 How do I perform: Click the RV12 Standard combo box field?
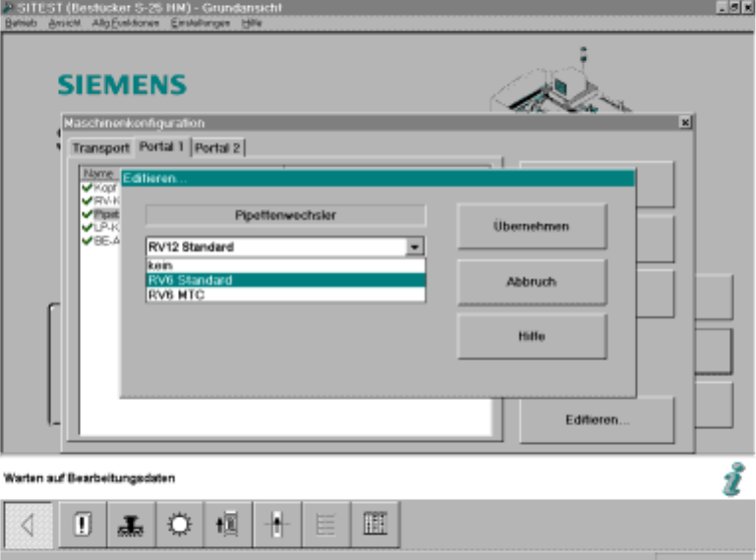pyautogui.click(x=285, y=247)
